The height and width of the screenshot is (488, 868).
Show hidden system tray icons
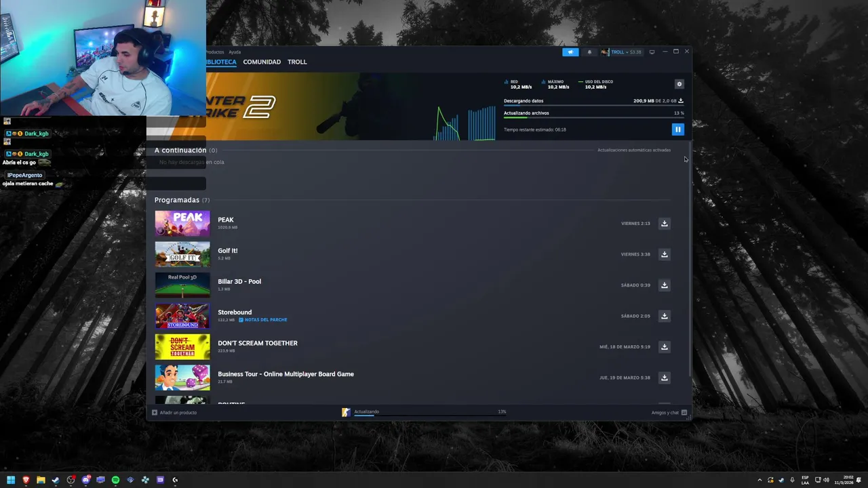(x=759, y=480)
